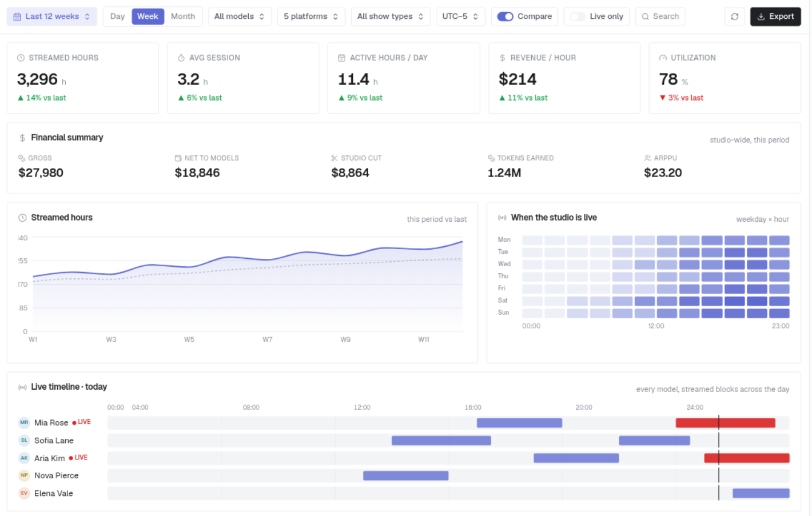Click Mia Rose's purple afternoon block

click(520, 423)
